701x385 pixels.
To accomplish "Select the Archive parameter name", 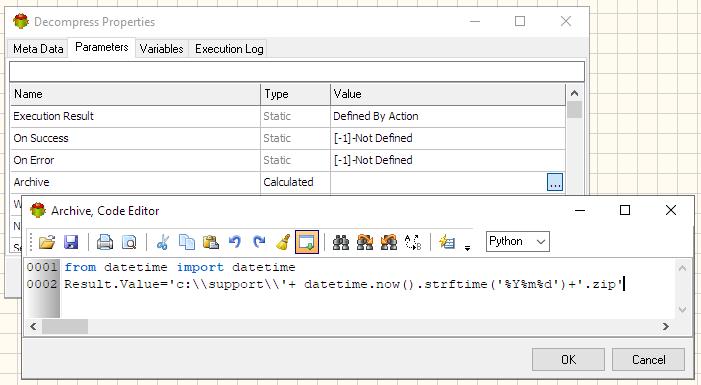I will [31, 182].
